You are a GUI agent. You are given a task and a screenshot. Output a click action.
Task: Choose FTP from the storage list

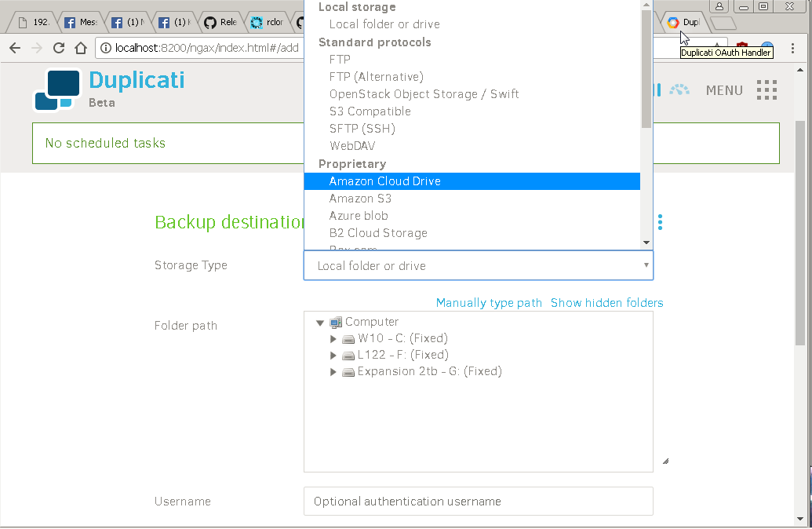472,60
